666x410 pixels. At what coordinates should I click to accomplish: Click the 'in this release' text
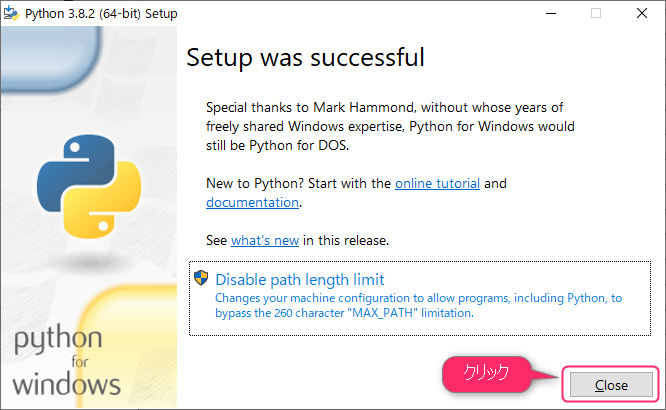pyautogui.click(x=346, y=240)
